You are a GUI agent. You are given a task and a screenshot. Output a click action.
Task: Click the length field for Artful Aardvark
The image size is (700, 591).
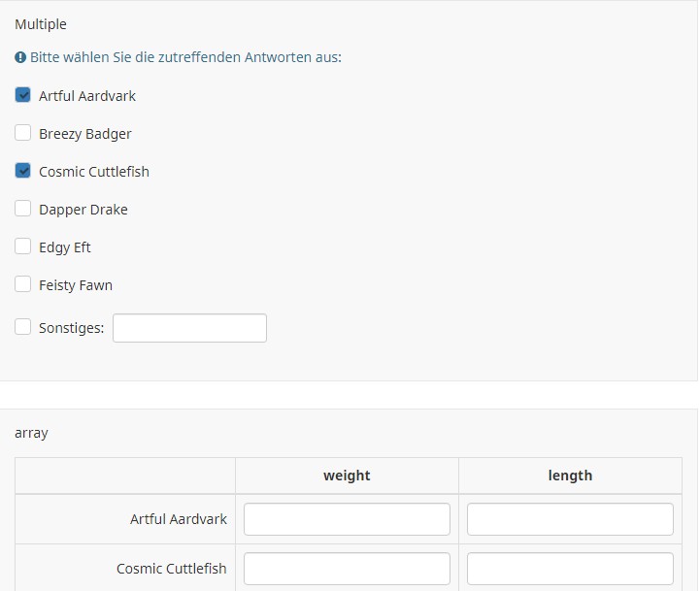(570, 519)
